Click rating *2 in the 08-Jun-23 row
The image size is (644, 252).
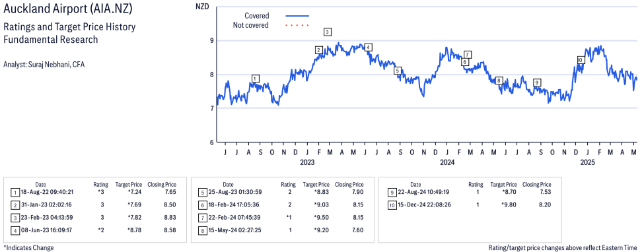(100, 230)
